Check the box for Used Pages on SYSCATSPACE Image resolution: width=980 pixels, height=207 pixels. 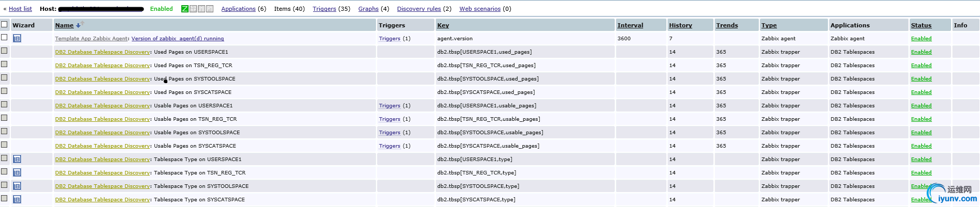click(4, 91)
